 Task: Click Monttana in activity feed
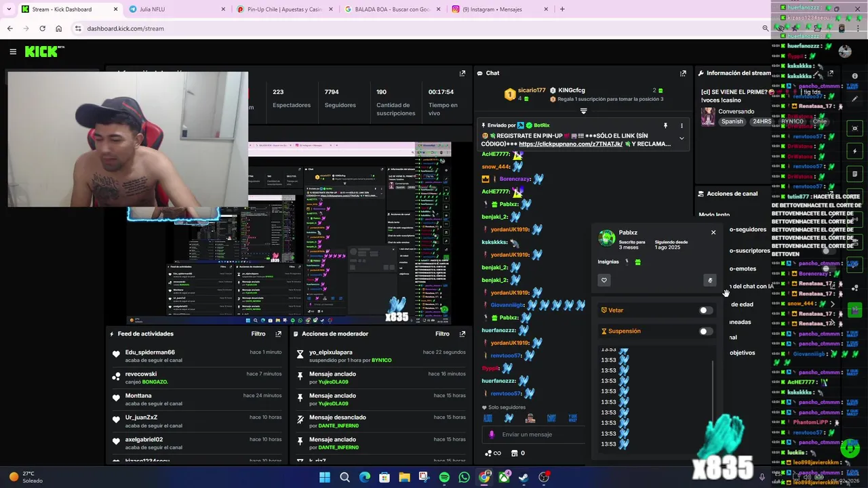pos(138,396)
